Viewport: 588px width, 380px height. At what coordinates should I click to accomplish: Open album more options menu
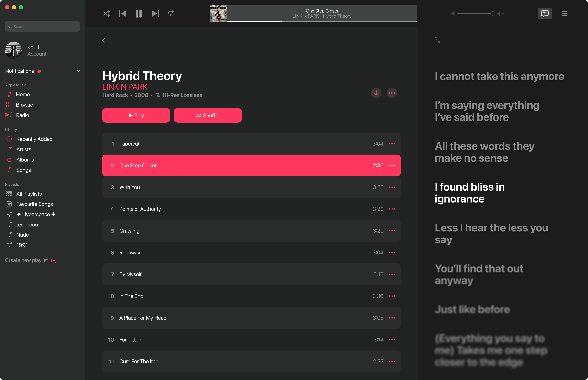pyautogui.click(x=392, y=93)
